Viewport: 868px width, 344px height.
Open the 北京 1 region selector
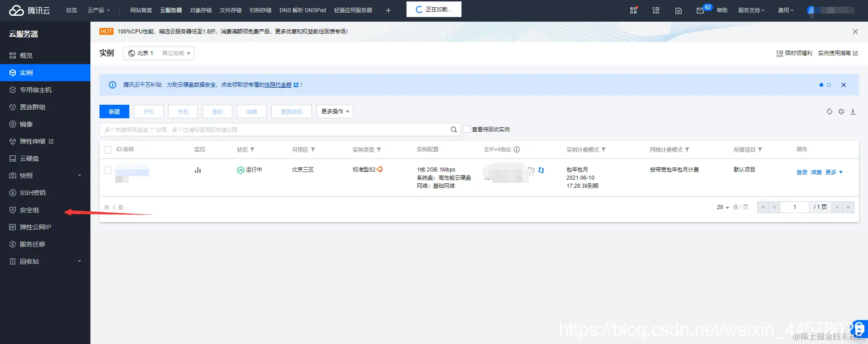click(159, 53)
